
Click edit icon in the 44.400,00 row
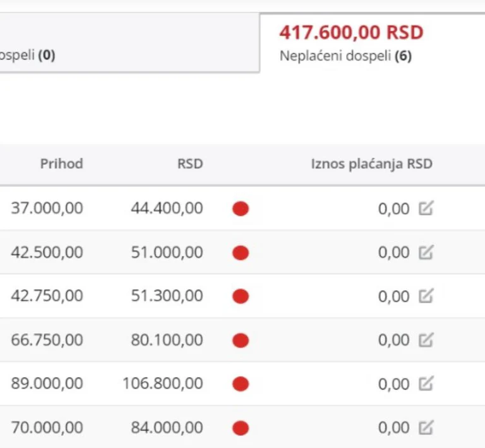click(426, 209)
